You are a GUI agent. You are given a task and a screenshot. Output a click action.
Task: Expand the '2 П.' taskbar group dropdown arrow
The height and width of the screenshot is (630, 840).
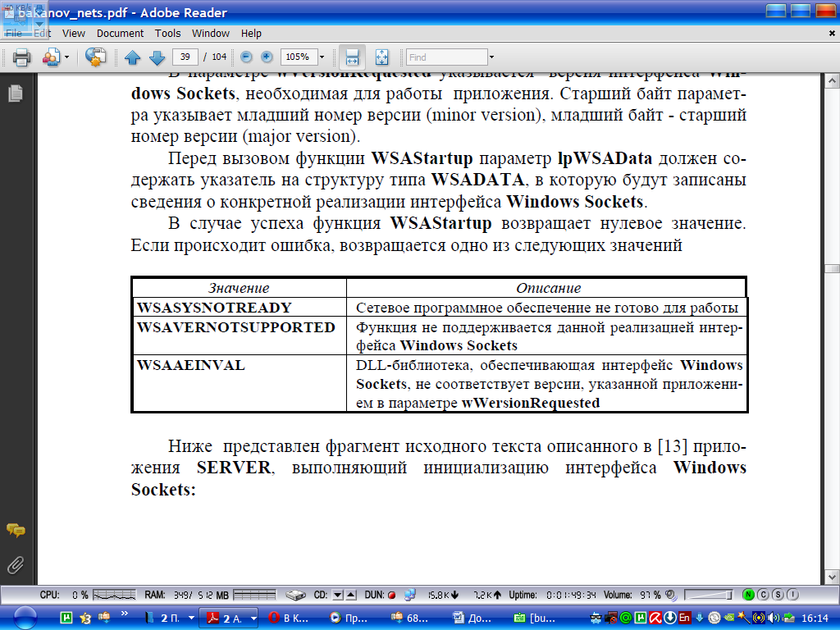coord(191,618)
